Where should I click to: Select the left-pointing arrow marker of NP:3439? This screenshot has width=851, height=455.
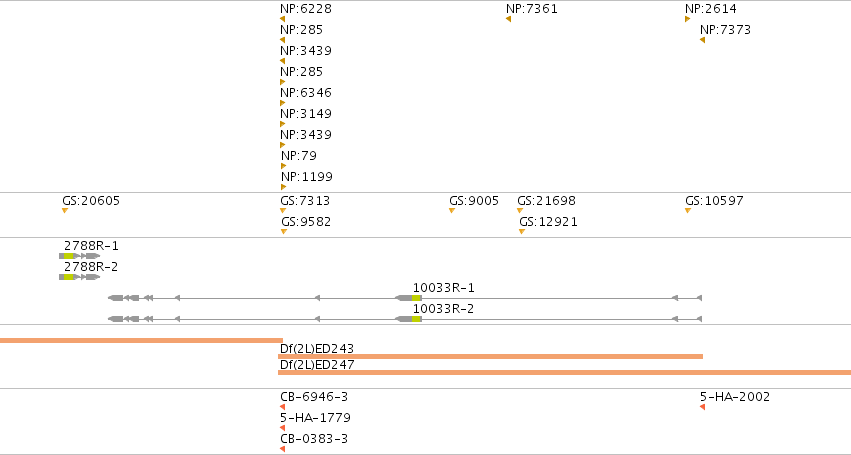click(x=282, y=61)
